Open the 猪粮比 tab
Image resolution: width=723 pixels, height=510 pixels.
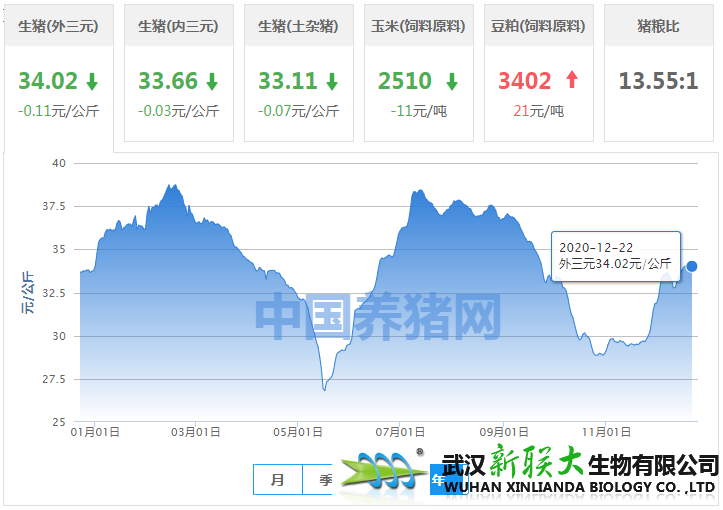coord(658,26)
